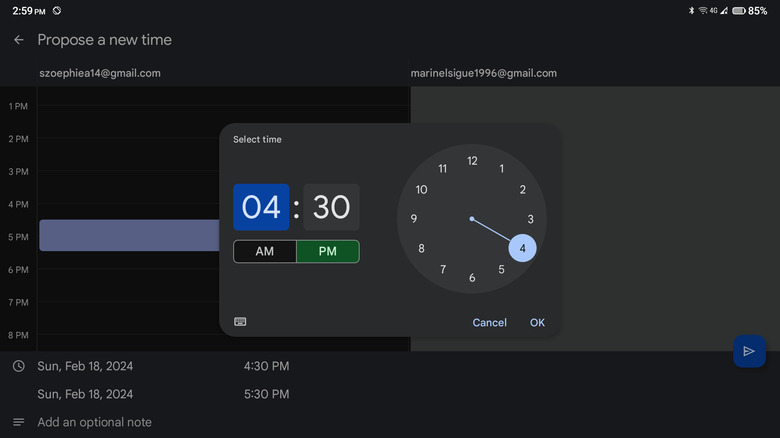Send the proposed time using the arrow button
This screenshot has height=438, width=780.
749,351
